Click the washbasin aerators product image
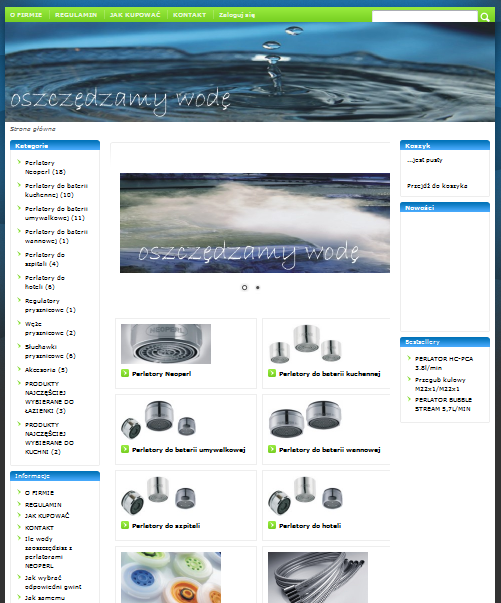Image resolution: width=501 pixels, height=603 pixels. (159, 420)
